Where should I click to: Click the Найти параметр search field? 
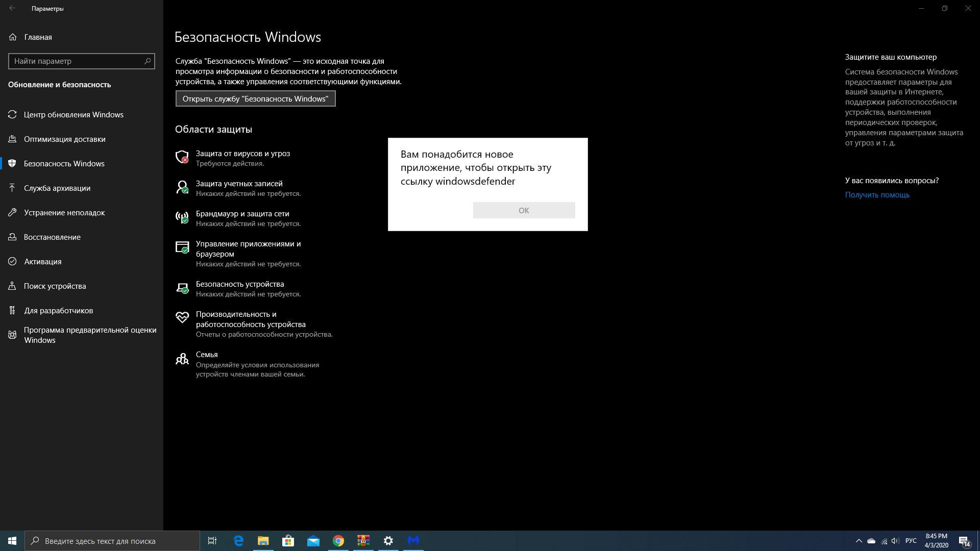click(82, 61)
